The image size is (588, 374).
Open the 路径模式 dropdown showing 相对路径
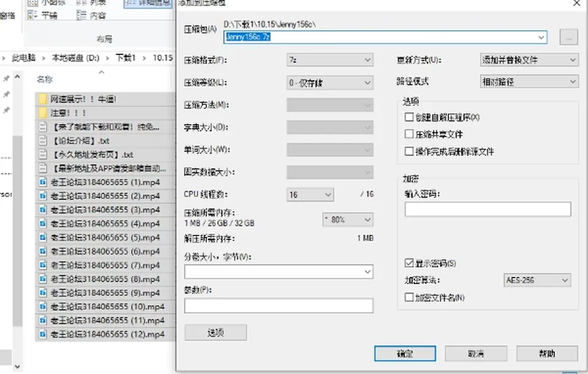coord(529,81)
